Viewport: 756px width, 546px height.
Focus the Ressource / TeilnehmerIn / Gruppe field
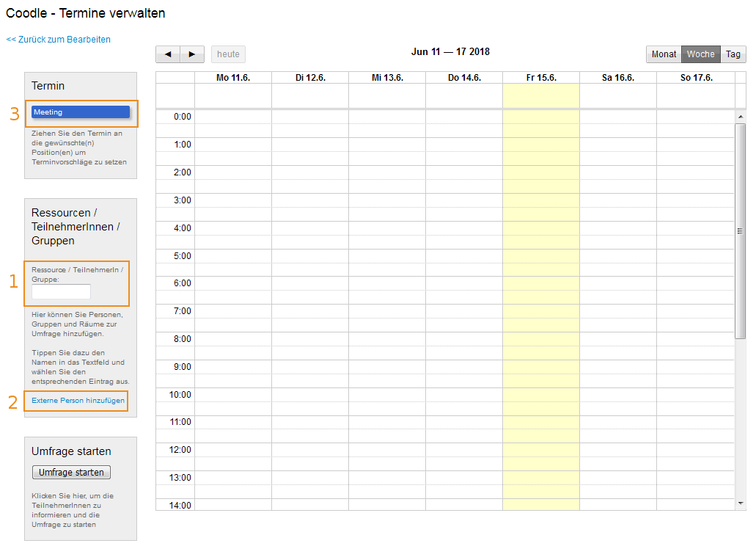(61, 291)
